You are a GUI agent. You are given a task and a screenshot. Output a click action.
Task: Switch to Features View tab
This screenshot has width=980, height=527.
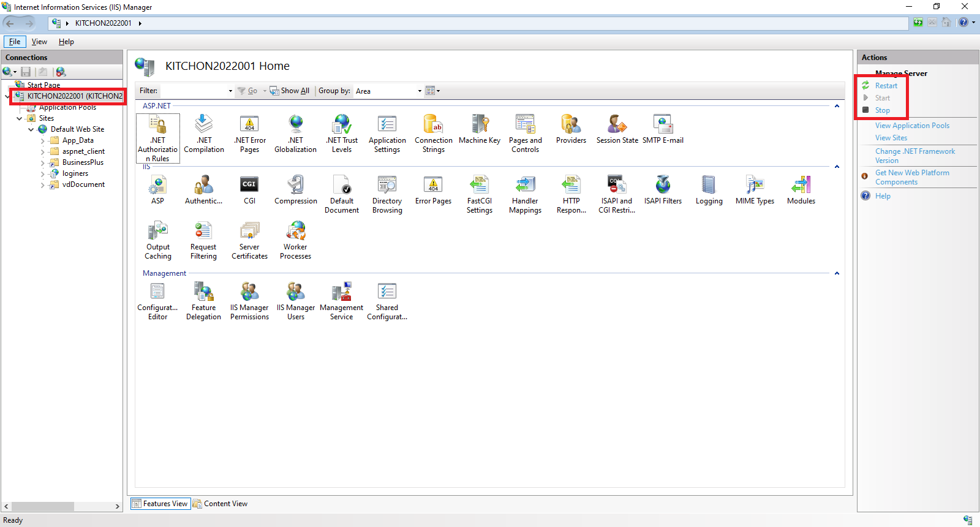160,504
